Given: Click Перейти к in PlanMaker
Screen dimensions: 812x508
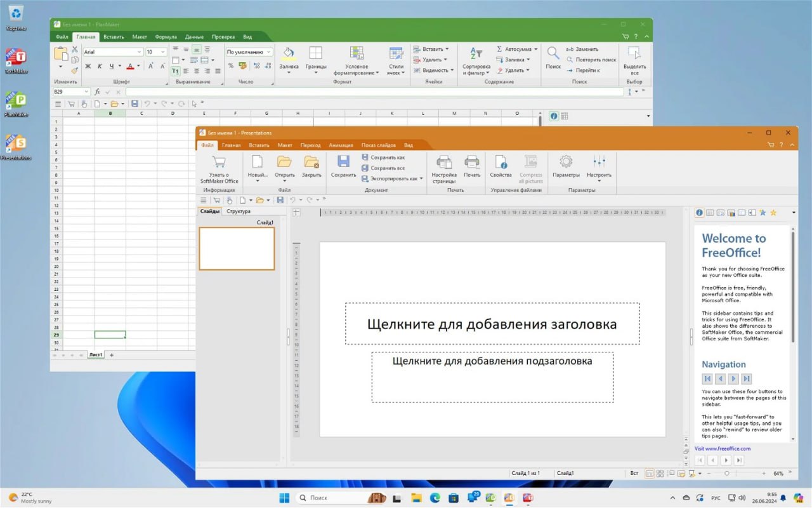Looking at the screenshot, I should point(582,70).
